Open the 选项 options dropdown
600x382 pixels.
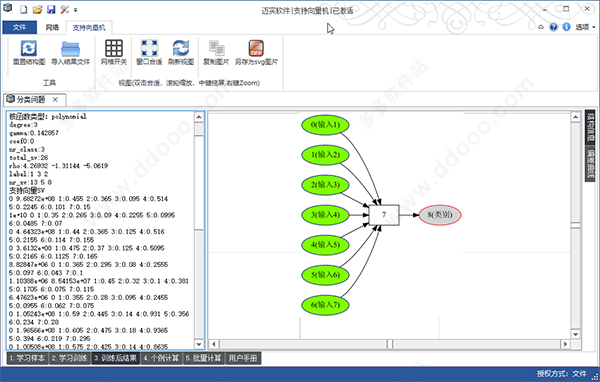585,27
